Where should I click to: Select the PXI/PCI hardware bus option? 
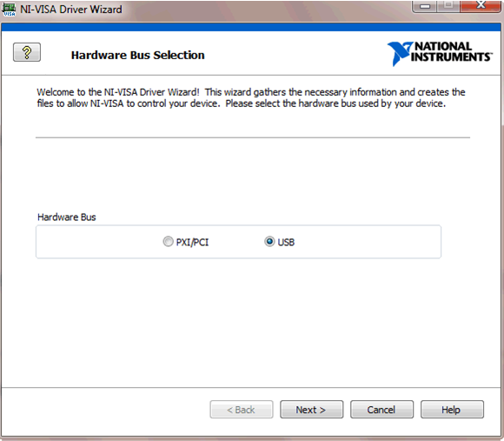[x=186, y=242]
